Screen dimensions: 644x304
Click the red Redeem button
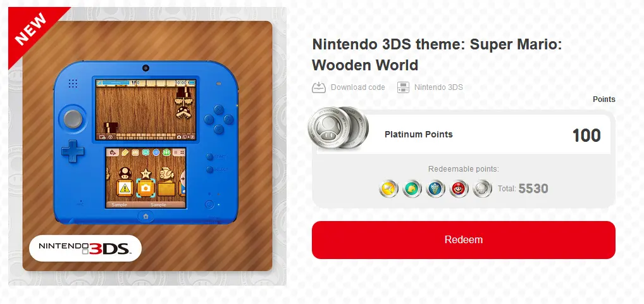(463, 240)
